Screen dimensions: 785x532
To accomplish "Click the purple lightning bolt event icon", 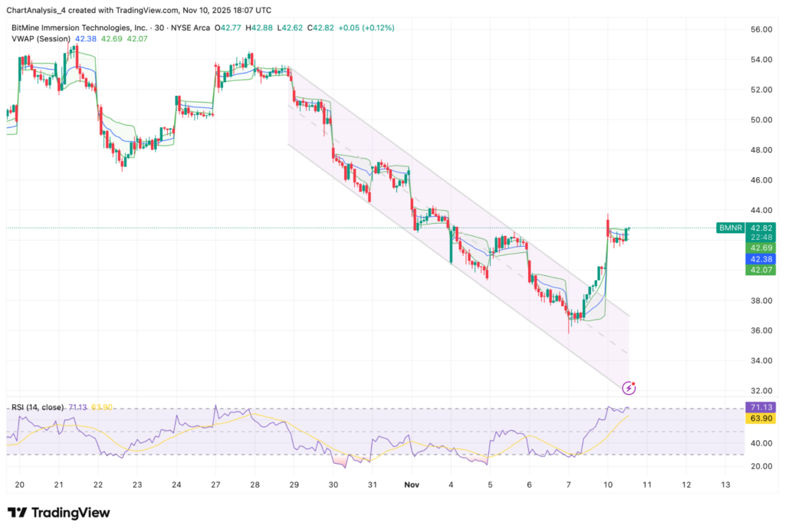I will [x=630, y=388].
